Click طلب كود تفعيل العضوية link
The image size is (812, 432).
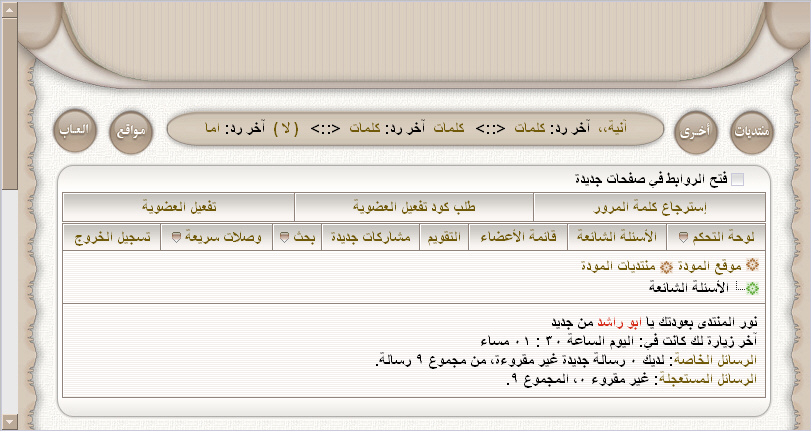(414, 207)
